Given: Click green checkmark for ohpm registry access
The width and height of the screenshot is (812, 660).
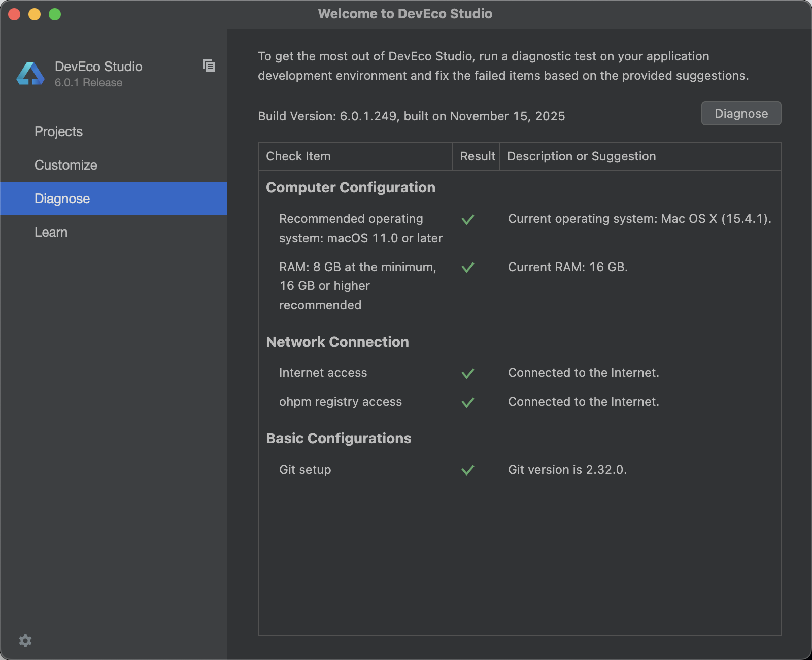Looking at the screenshot, I should pyautogui.click(x=468, y=402).
